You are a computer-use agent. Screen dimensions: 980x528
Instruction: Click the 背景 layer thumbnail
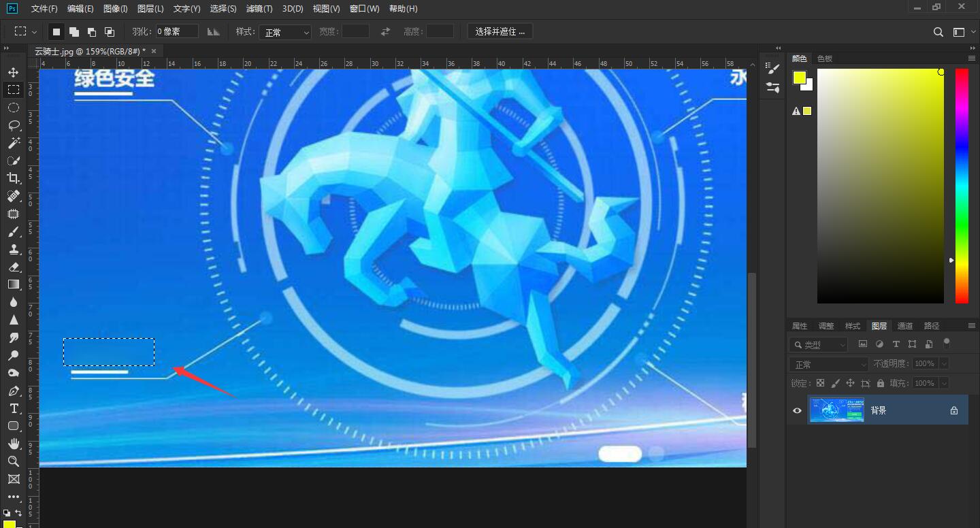point(837,410)
